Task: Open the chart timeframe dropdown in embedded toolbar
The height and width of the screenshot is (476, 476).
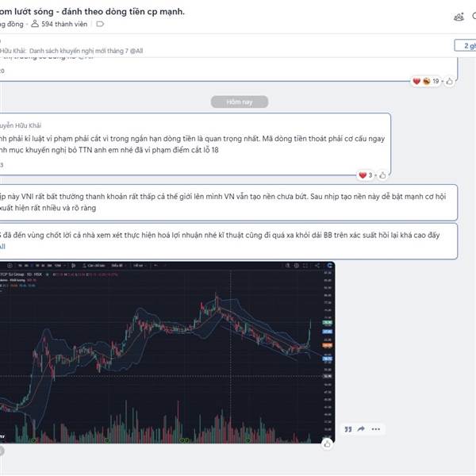Action: coord(65,266)
